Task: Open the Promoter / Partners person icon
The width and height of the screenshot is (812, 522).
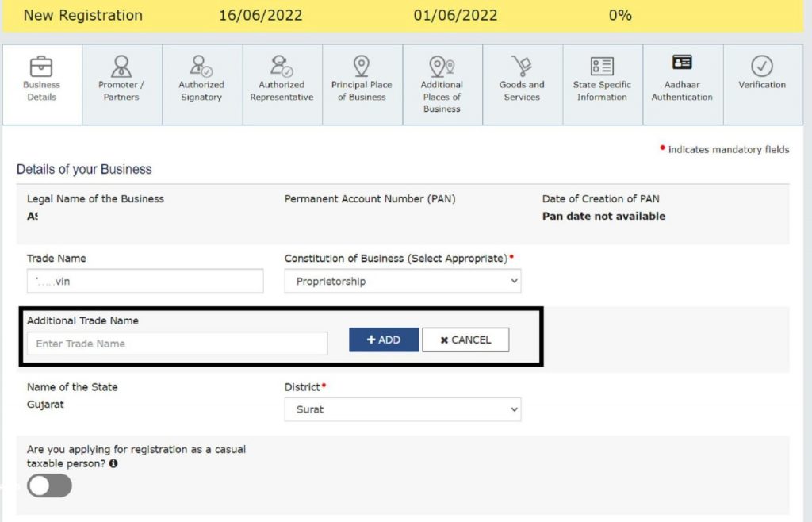Action: [121, 65]
